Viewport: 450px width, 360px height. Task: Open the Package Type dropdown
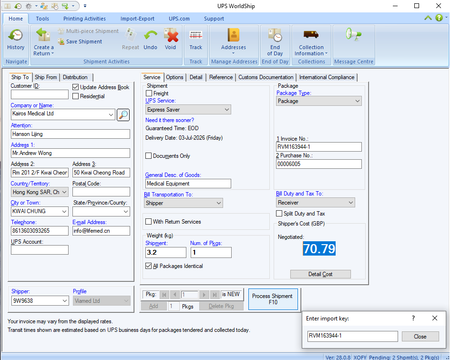(357, 101)
